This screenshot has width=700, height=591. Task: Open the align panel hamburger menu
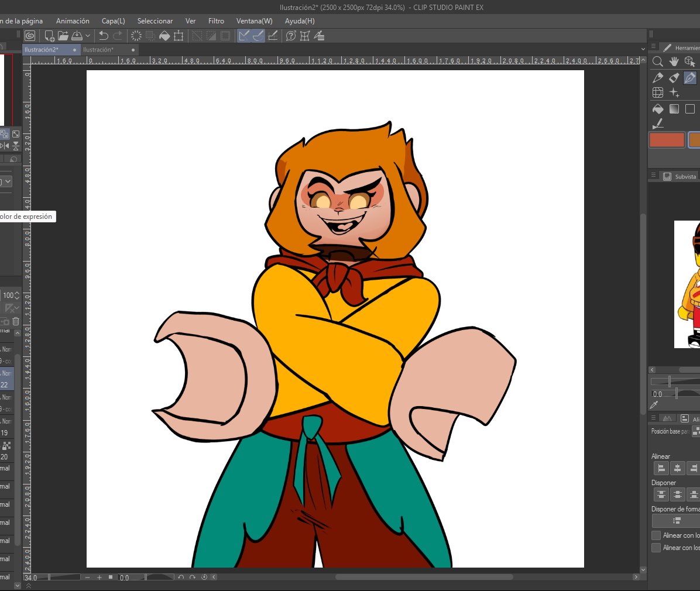tap(654, 418)
